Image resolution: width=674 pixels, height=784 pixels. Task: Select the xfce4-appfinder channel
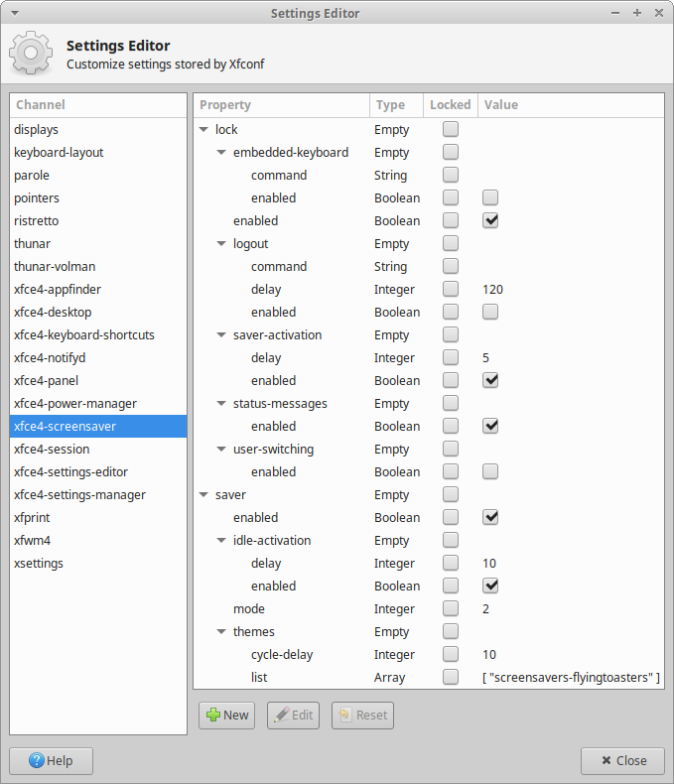98,289
